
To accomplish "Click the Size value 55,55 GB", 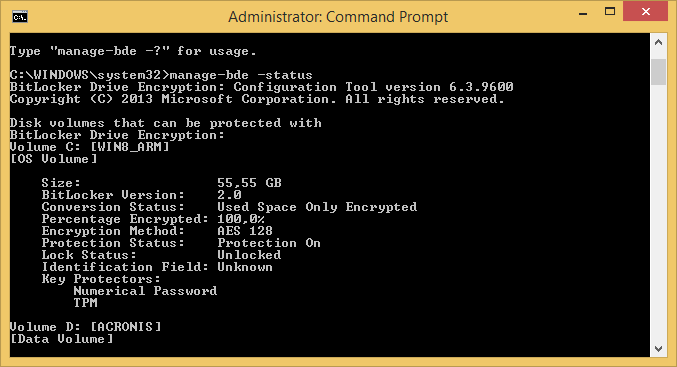I will point(249,183).
